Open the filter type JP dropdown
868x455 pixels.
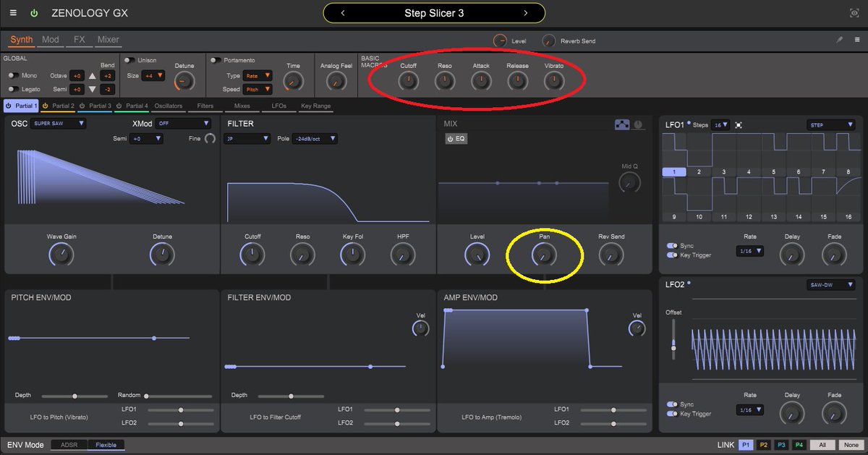coord(247,138)
